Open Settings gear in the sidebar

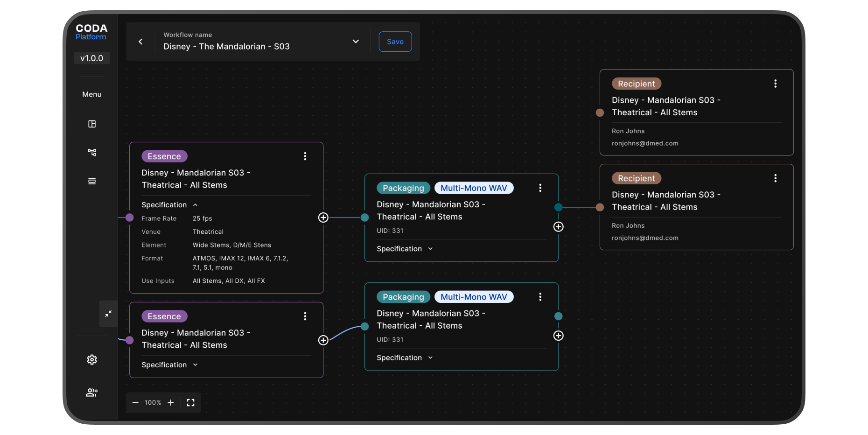pyautogui.click(x=92, y=359)
